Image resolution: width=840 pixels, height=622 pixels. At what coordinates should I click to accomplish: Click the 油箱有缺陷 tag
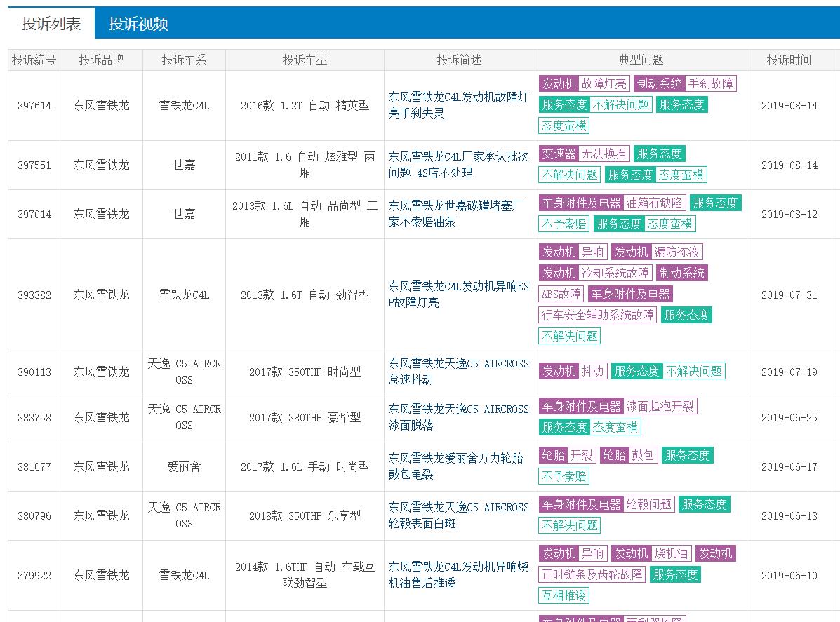coord(654,203)
